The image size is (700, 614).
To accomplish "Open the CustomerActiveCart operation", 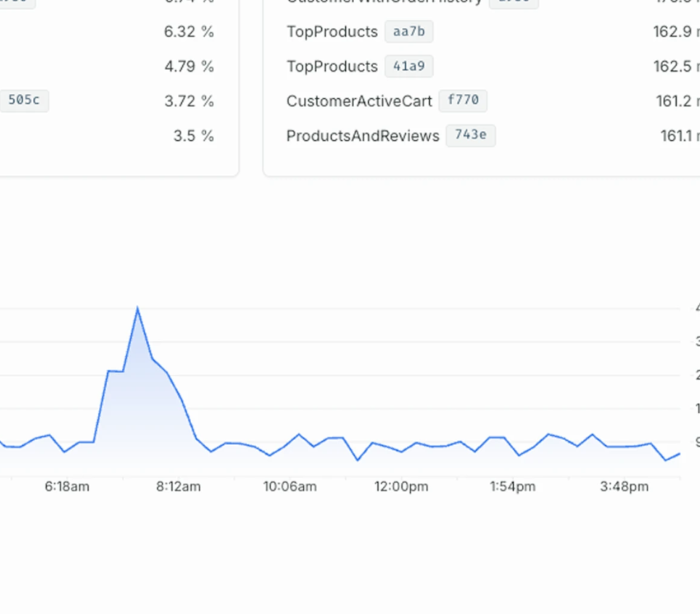I will click(x=359, y=101).
